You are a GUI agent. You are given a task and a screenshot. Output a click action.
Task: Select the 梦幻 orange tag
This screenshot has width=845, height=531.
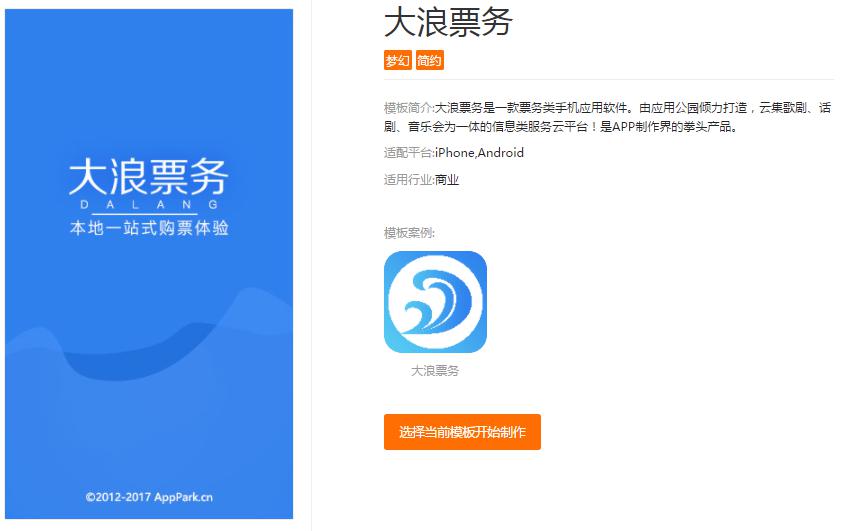point(398,60)
